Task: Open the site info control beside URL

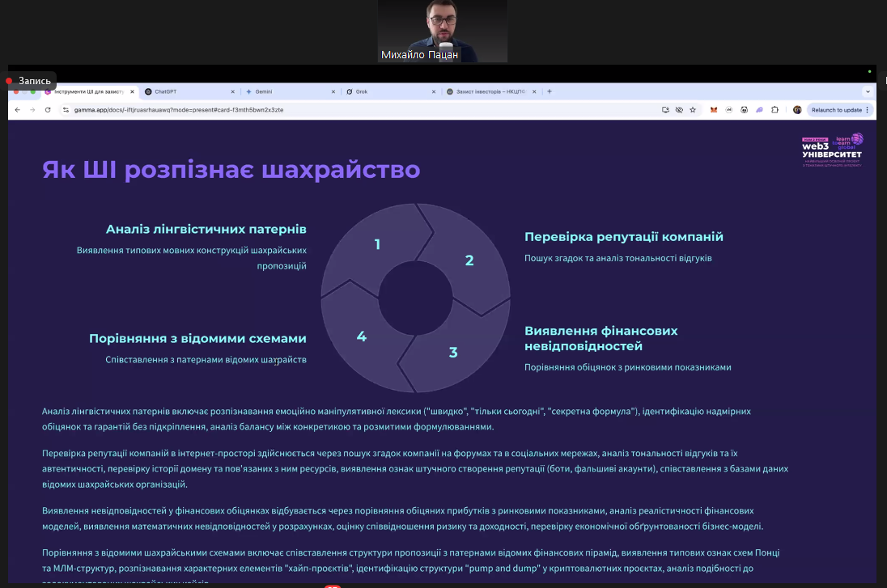Action: [65, 109]
